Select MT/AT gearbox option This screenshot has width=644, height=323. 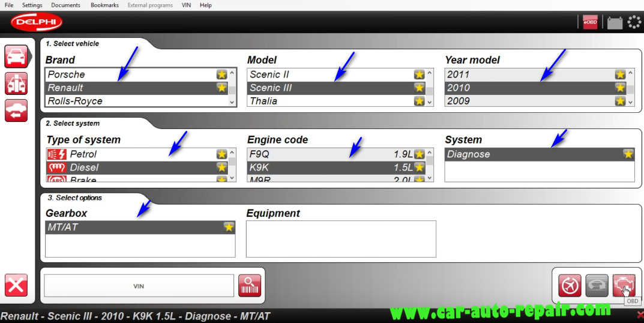pyautogui.click(x=140, y=227)
